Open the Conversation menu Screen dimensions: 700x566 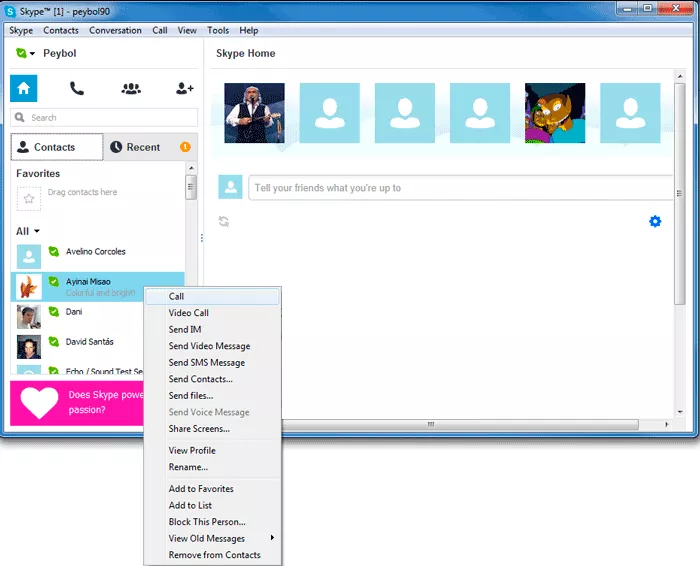point(115,30)
